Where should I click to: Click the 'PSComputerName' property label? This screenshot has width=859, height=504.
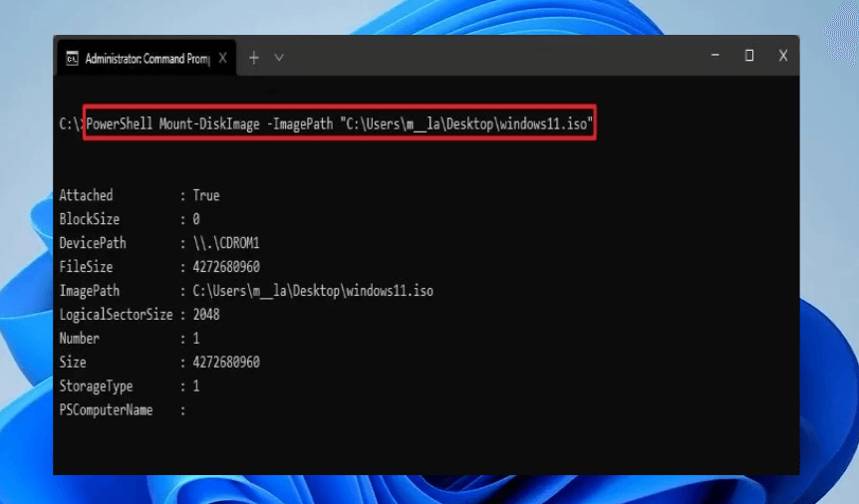(x=106, y=409)
